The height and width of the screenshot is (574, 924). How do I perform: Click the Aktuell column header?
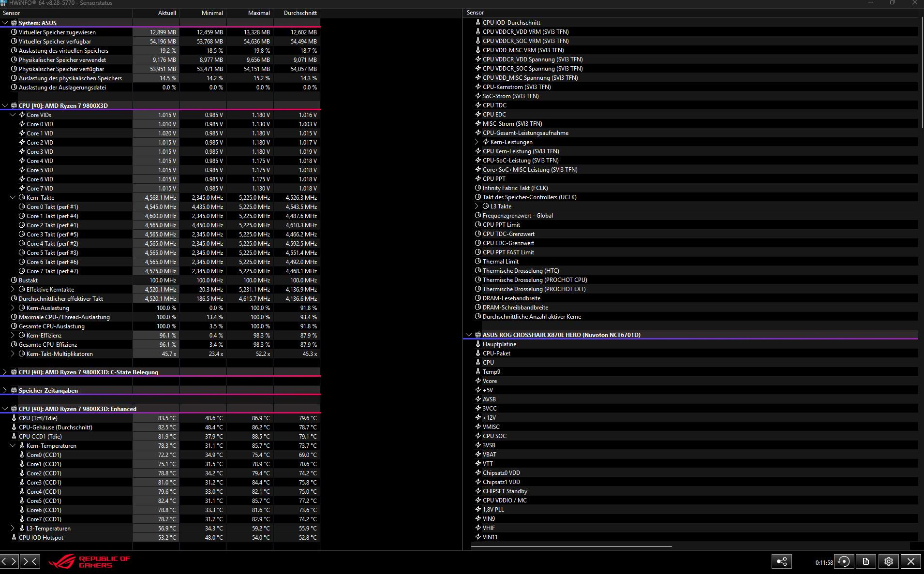coord(156,13)
